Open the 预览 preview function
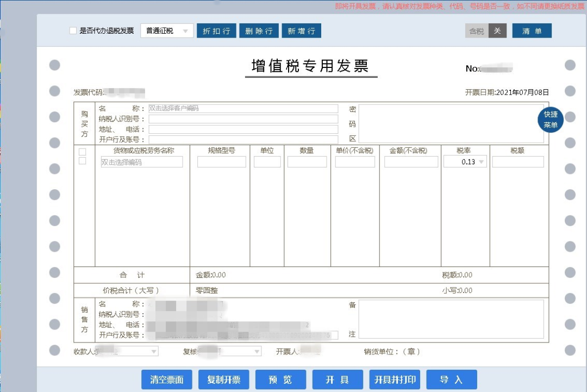Image resolution: width=587 pixels, height=392 pixels. [280, 379]
